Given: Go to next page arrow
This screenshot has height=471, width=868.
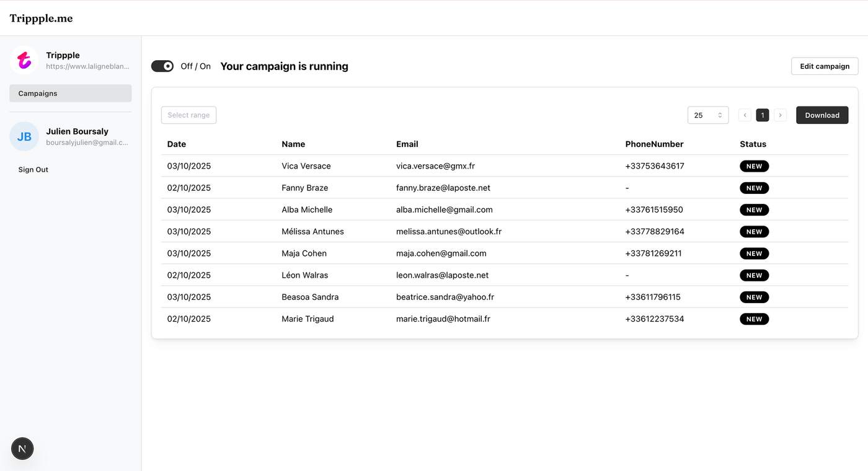Looking at the screenshot, I should click(x=780, y=115).
